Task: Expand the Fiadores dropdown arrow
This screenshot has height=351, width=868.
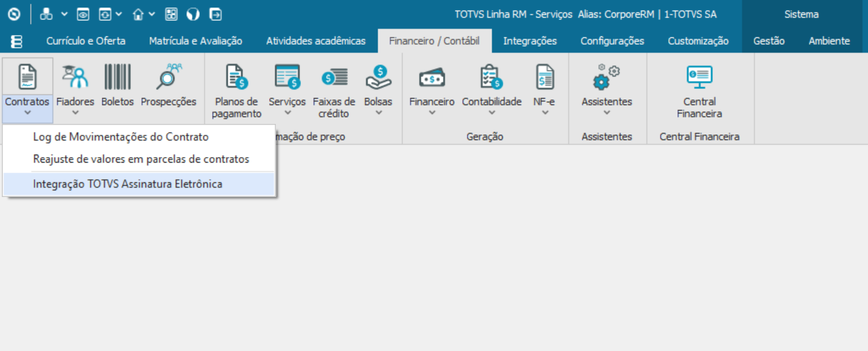Action: [75, 112]
